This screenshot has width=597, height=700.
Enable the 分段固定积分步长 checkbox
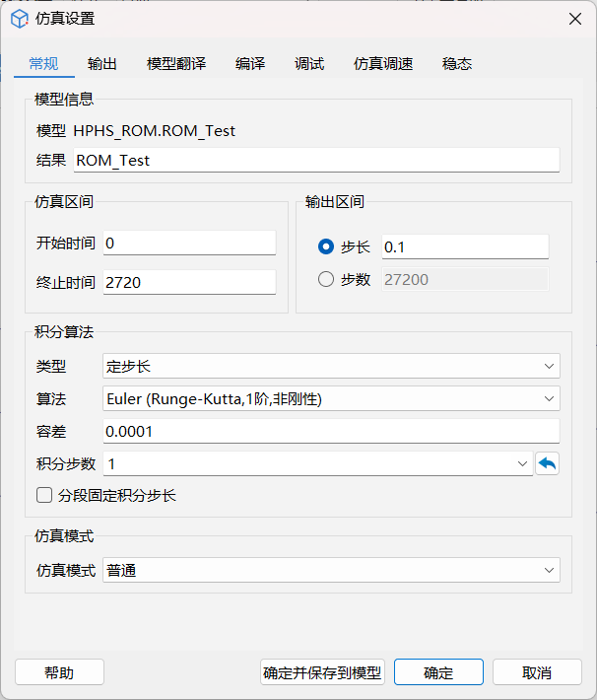[44, 495]
